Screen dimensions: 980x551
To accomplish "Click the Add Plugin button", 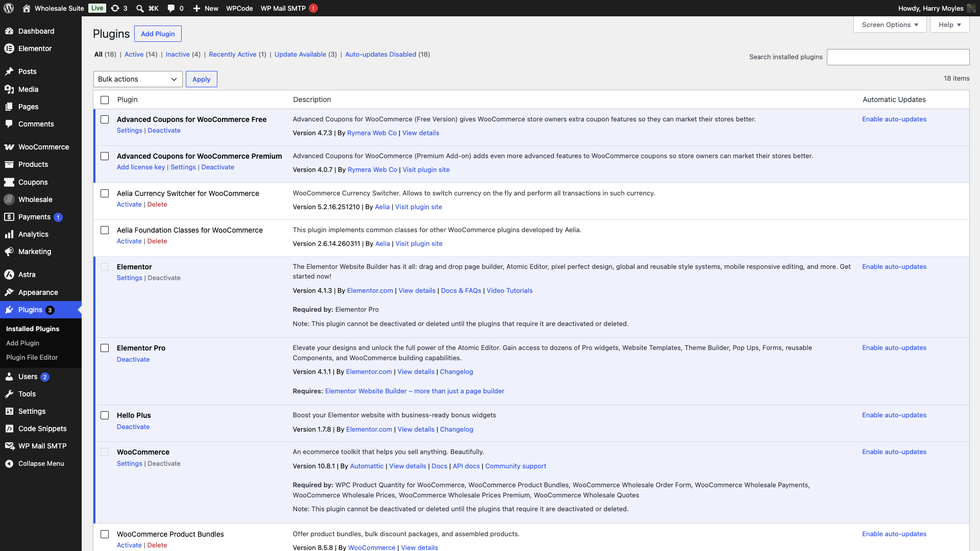I will coord(158,34).
